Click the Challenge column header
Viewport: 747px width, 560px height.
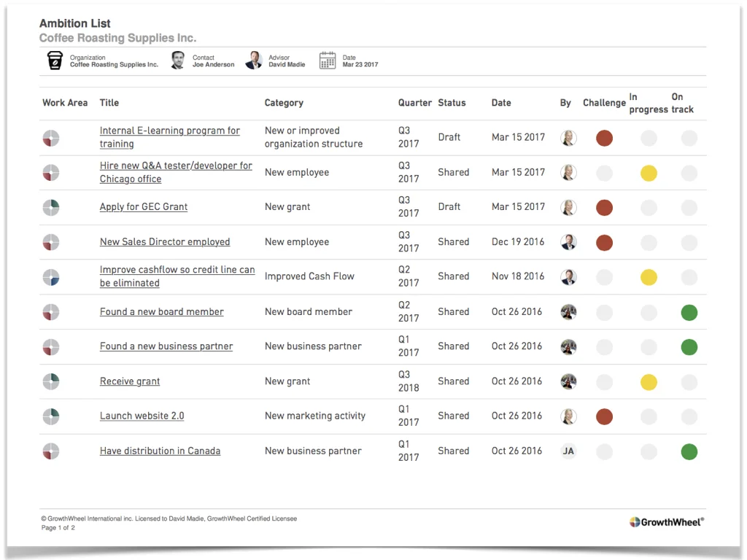pos(604,103)
